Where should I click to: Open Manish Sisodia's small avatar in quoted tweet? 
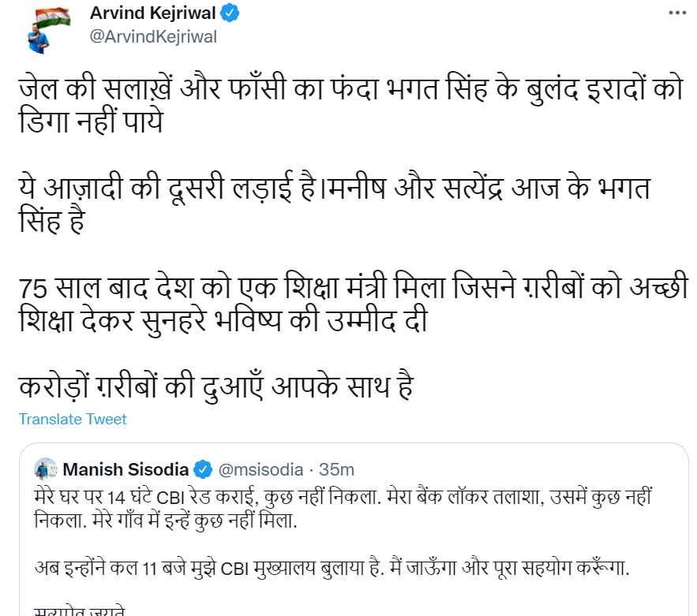coord(45,469)
